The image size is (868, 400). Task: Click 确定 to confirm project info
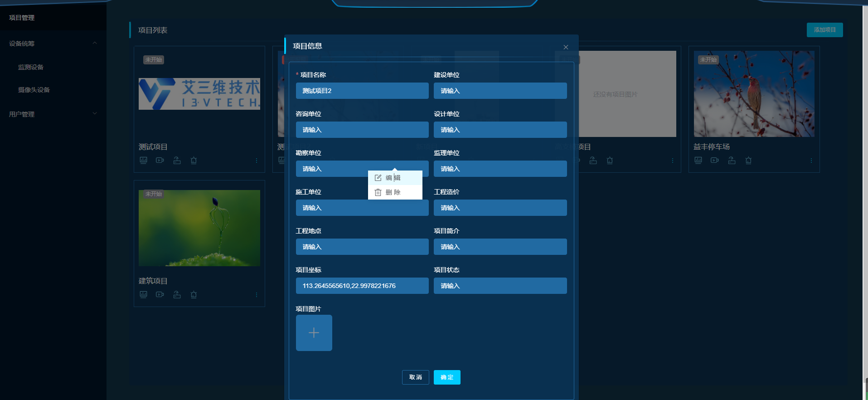click(447, 377)
